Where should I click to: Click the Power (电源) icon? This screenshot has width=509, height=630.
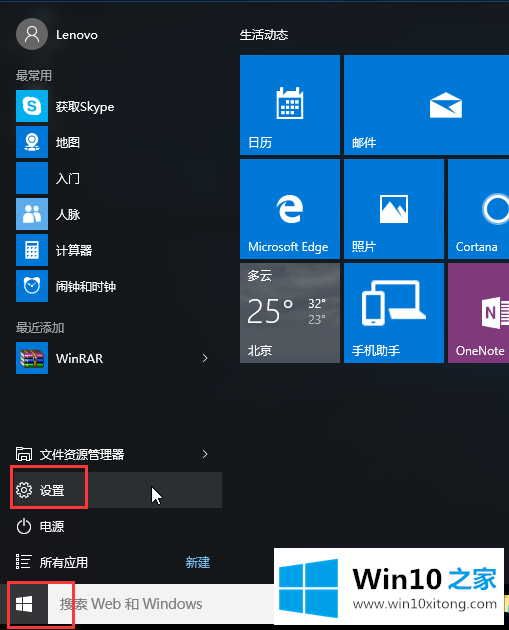24,526
